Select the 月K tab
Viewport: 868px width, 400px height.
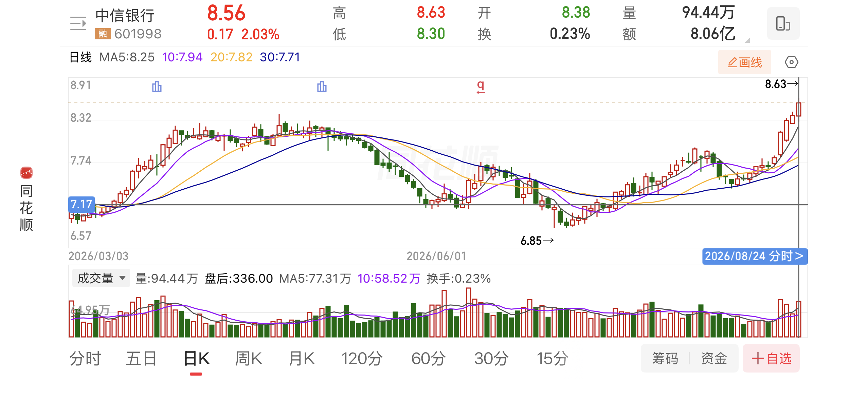[302, 359]
